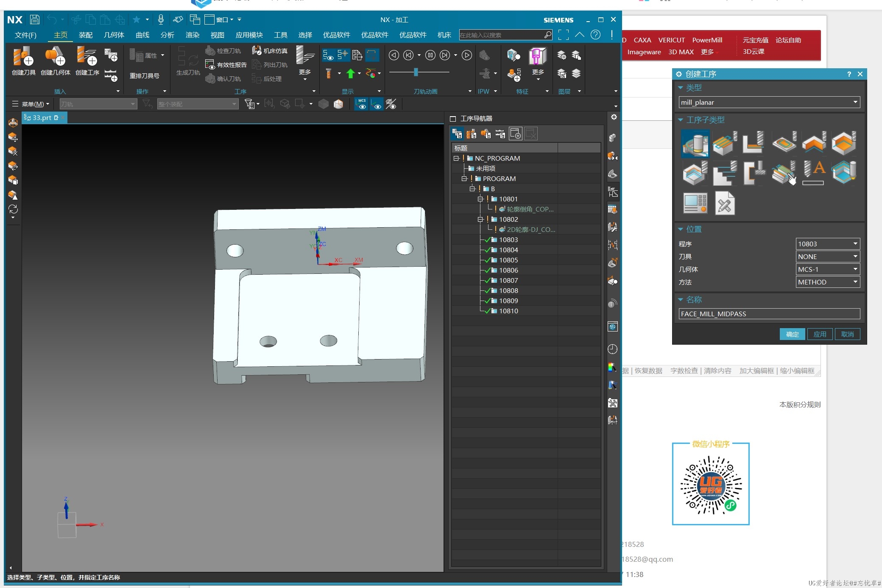The image size is (882, 588).
Task: Click the operation name field FACE_MILL_MIDPASS
Action: pos(769,314)
